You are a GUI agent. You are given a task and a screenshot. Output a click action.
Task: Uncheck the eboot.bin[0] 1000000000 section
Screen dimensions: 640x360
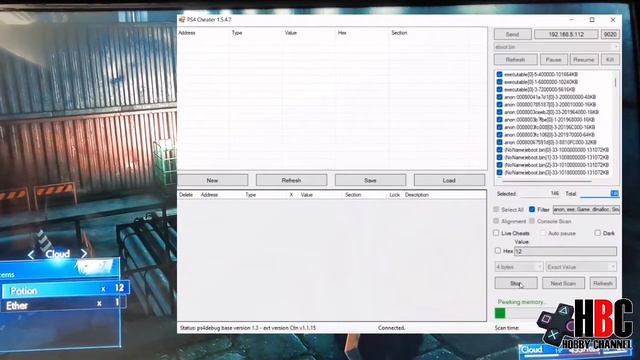(499, 150)
